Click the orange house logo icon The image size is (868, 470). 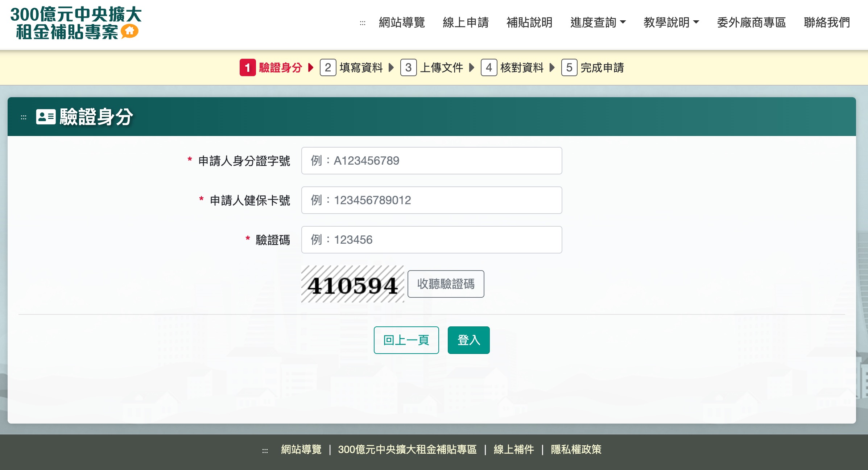point(129,32)
